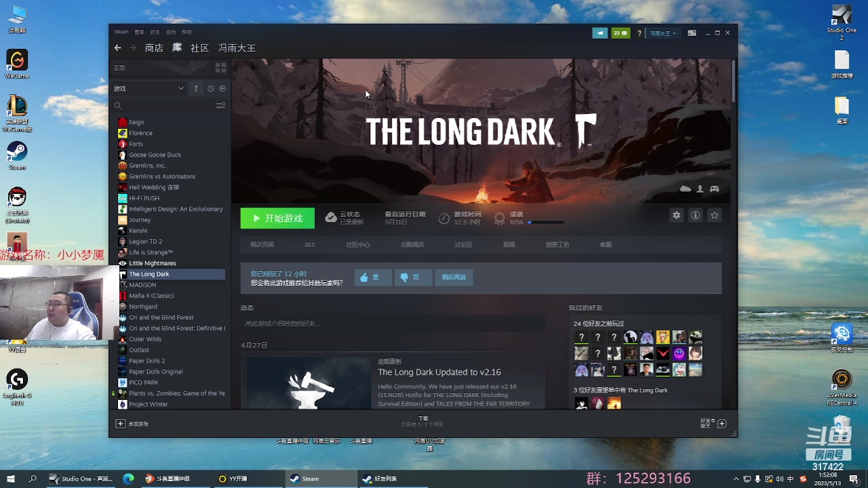Open the 游戏 menu in the menu bar
868x488 pixels.
[171, 32]
